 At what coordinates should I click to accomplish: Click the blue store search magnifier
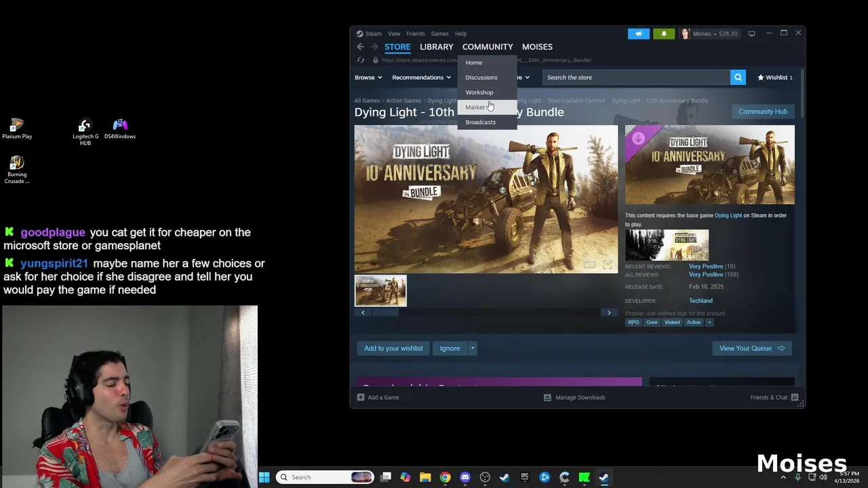(x=738, y=77)
